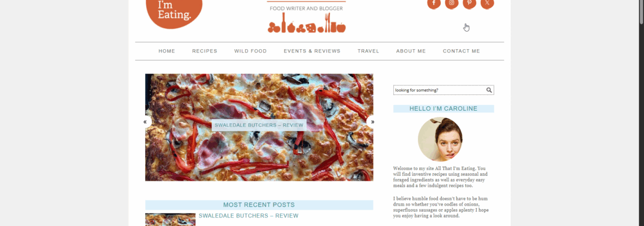Open the Instagram social icon

coord(451,3)
